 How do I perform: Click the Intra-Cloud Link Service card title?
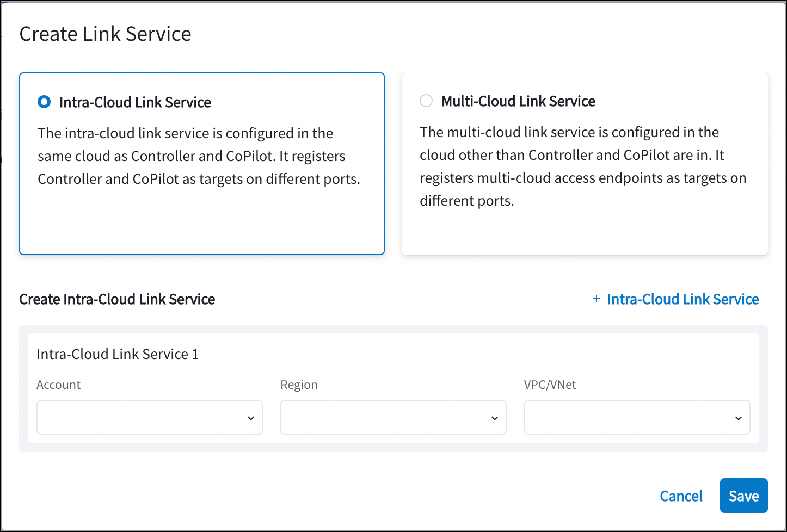tap(135, 102)
